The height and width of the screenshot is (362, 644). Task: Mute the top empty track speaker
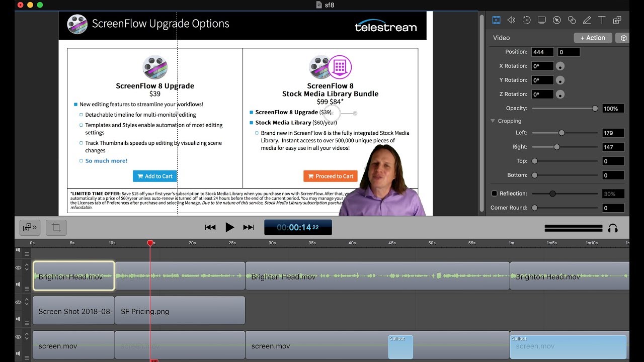click(18, 250)
